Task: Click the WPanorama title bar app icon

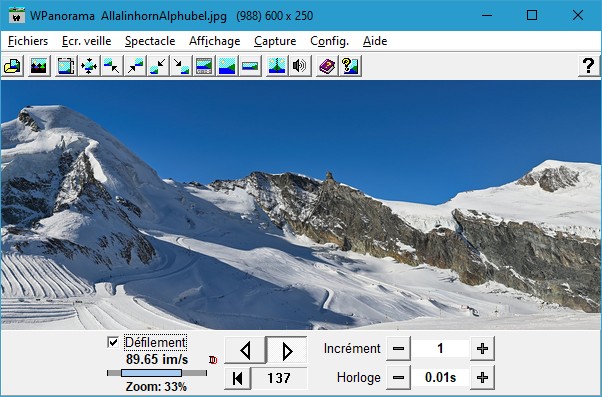Action: (x=17, y=16)
